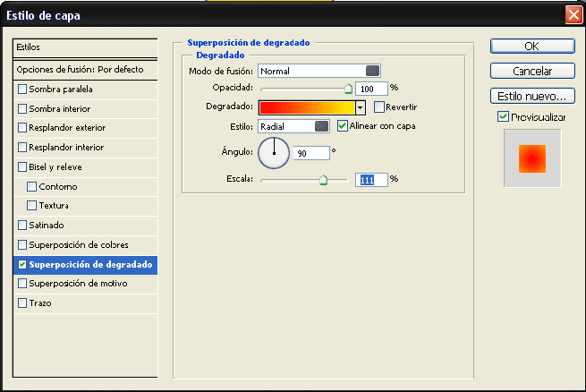The image size is (586, 392).
Task: Check the Bisel y relieve box
Action: point(22,166)
